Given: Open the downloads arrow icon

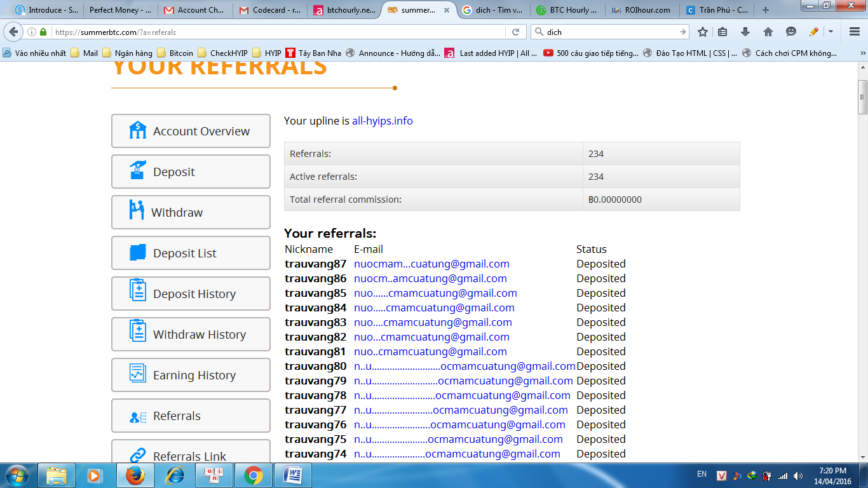Looking at the screenshot, I should (745, 32).
